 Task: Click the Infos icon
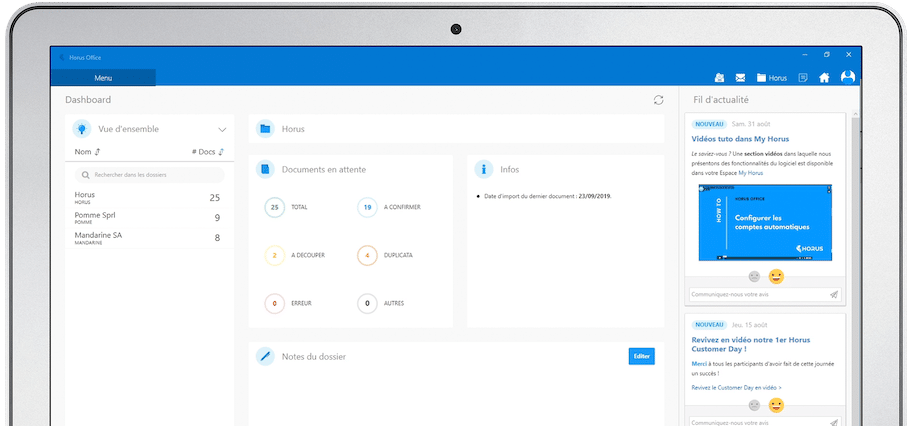click(484, 169)
